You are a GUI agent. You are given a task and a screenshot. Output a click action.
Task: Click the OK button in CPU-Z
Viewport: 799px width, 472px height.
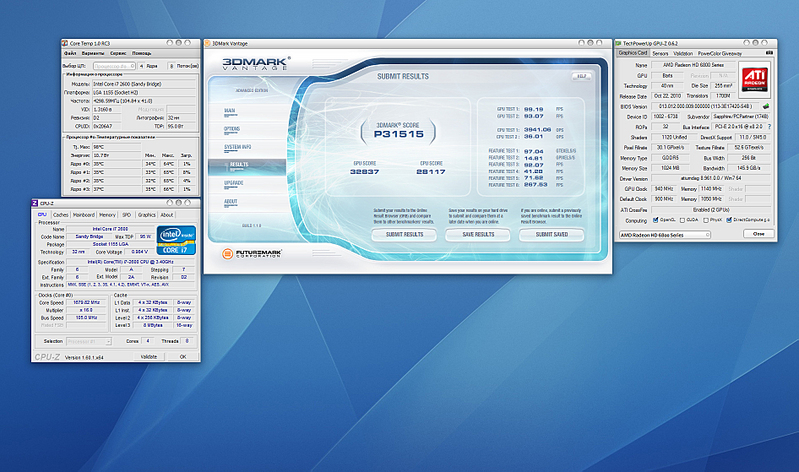(x=183, y=357)
